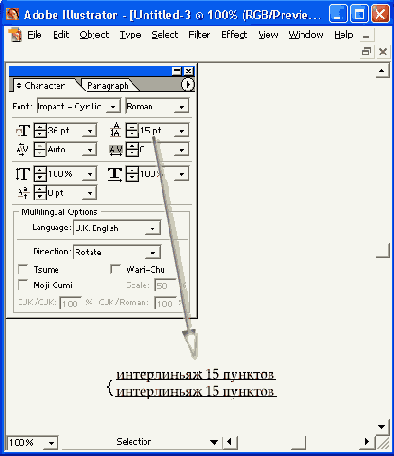Open the Window menu
Screen dimensions: 394x456
(x=306, y=35)
